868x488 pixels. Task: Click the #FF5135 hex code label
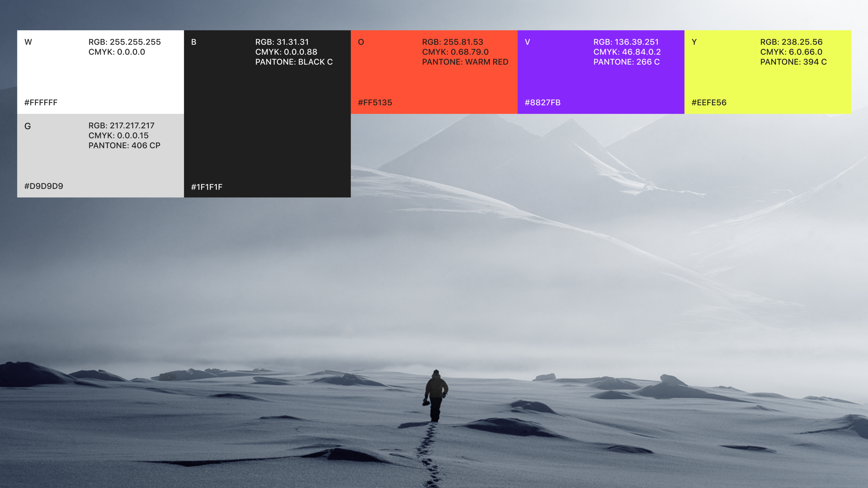[x=375, y=102]
